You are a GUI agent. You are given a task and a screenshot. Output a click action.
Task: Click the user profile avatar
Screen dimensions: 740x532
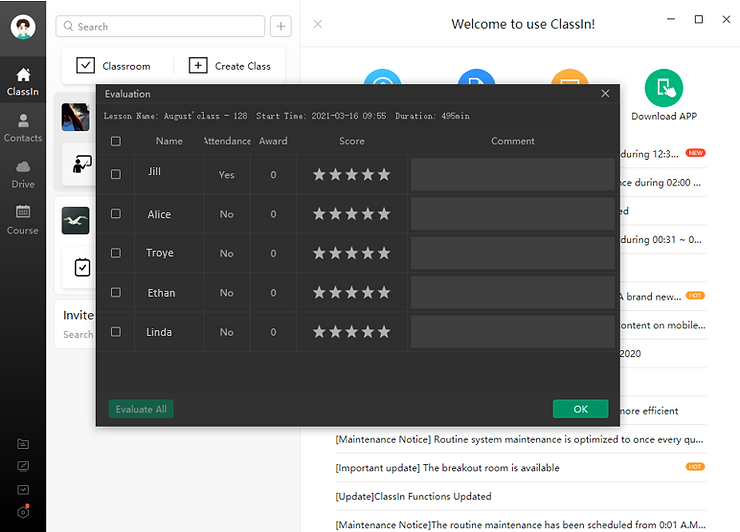point(23,27)
